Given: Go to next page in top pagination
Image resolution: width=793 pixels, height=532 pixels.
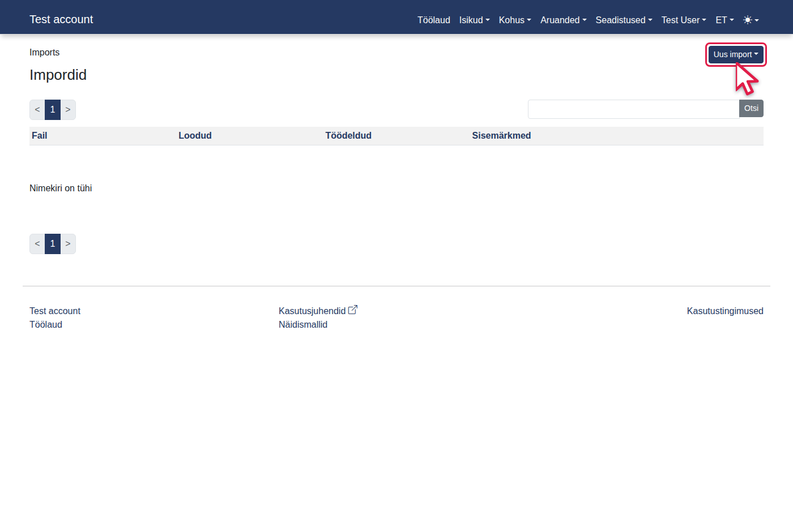Looking at the screenshot, I should pyautogui.click(x=68, y=110).
